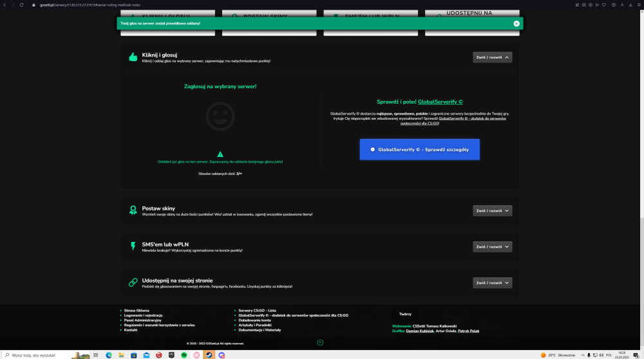Screen dimensions: 644x359
Task: Open 'Dokumentacje i Materiały' footer link
Action: click(260, 330)
